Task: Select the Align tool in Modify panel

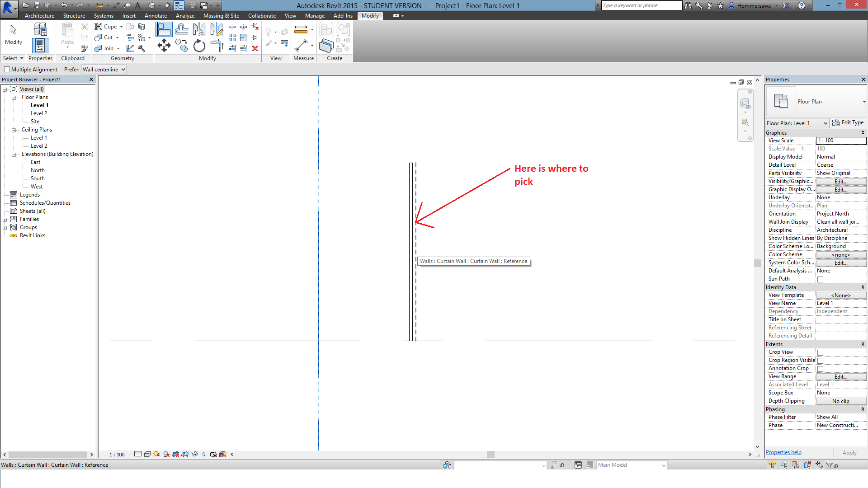Action: pyautogui.click(x=164, y=29)
